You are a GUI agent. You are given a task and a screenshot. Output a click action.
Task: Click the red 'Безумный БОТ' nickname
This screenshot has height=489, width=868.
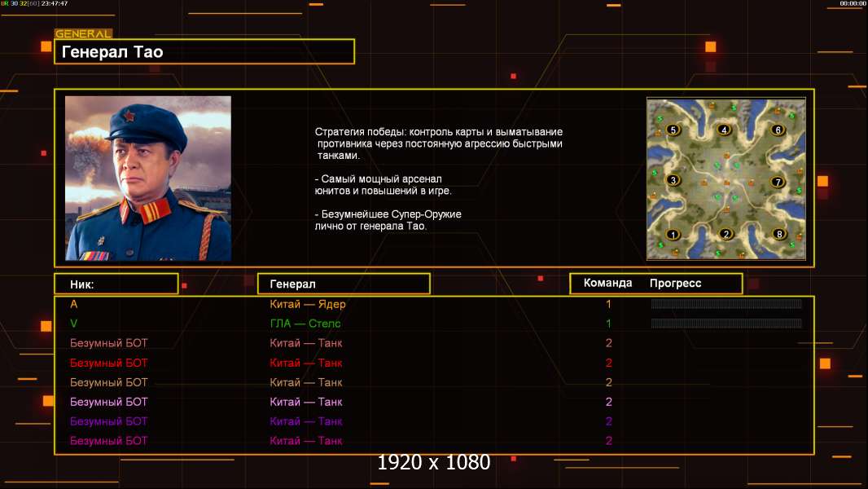click(109, 363)
